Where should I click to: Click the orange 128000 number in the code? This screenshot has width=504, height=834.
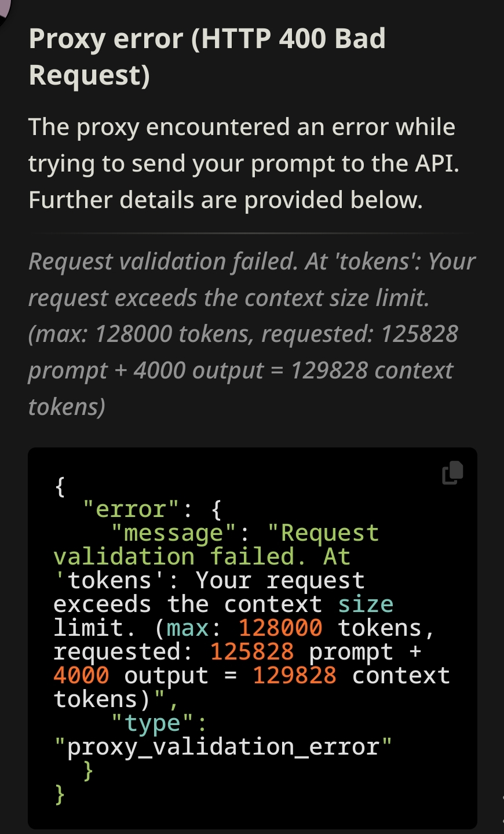coord(280,628)
